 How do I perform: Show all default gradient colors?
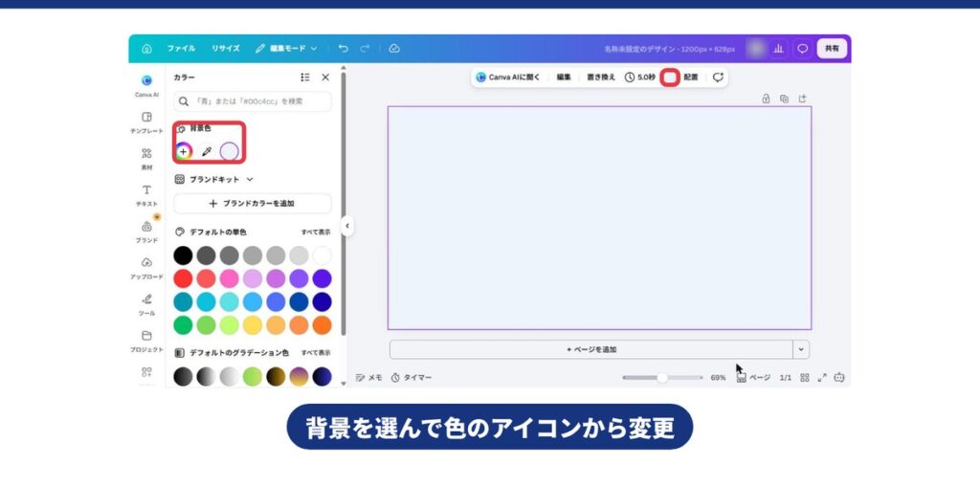316,353
